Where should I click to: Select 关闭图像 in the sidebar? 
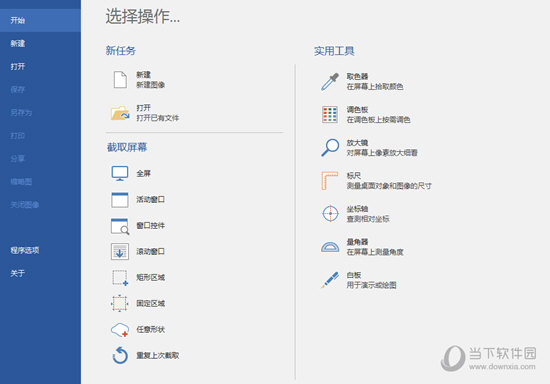[x=40, y=204]
